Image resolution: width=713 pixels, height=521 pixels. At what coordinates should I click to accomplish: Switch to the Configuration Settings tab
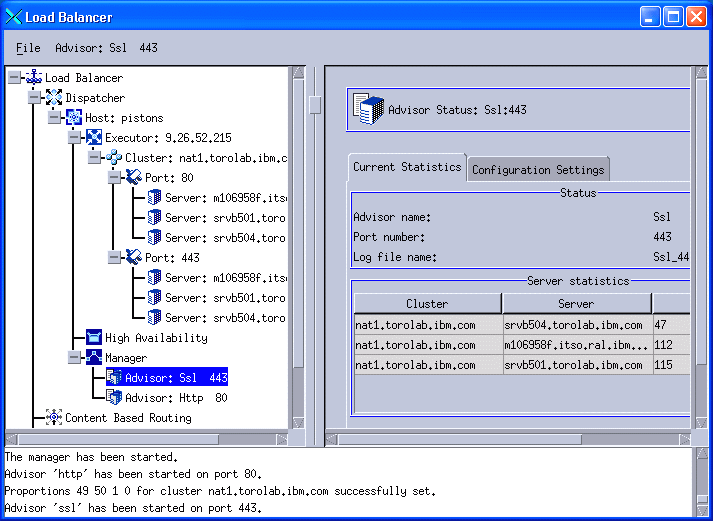538,170
